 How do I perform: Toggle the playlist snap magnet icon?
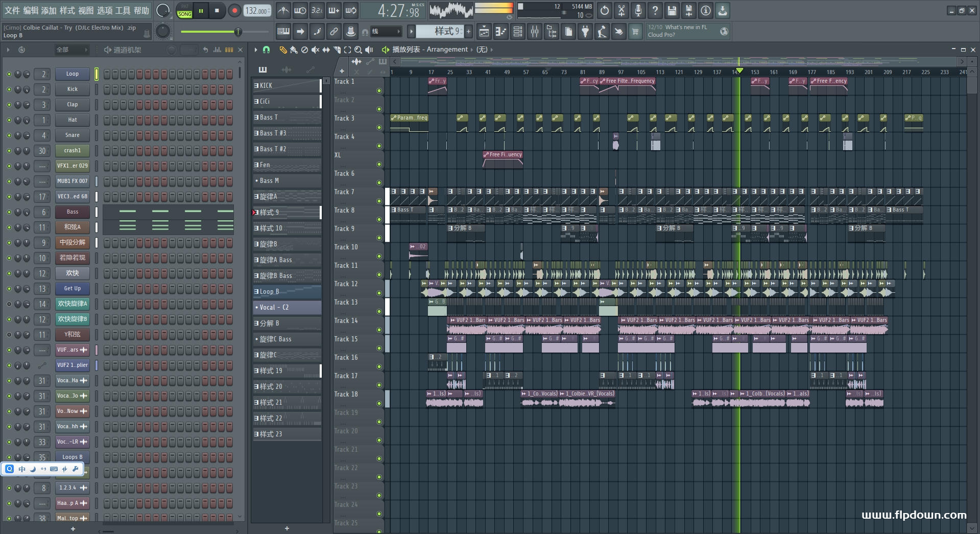(x=266, y=50)
